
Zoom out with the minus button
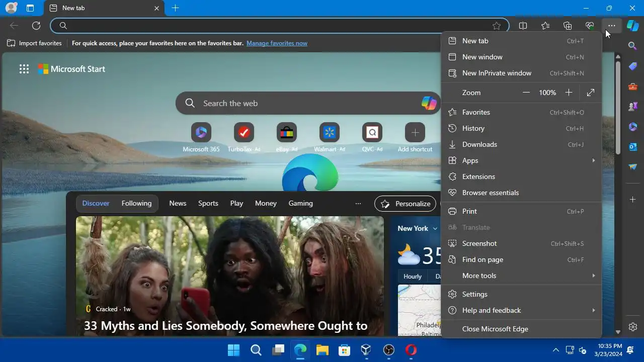pos(526,93)
